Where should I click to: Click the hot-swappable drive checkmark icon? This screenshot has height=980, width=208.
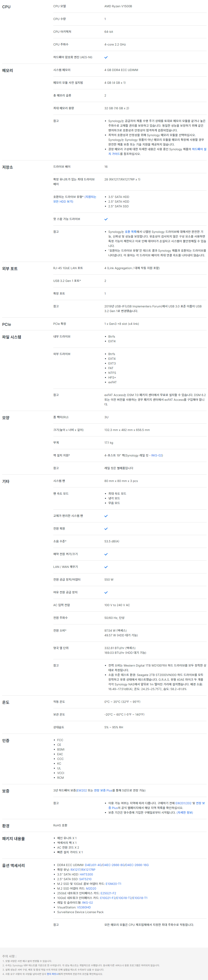coord(106,219)
